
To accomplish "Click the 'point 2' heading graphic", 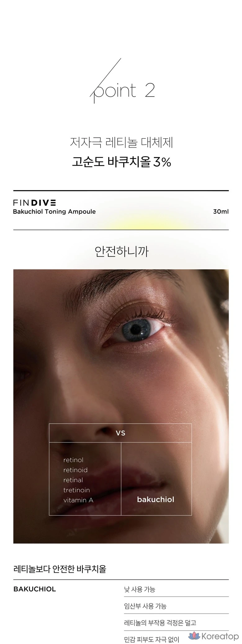I will pyautogui.click(x=123, y=81).
